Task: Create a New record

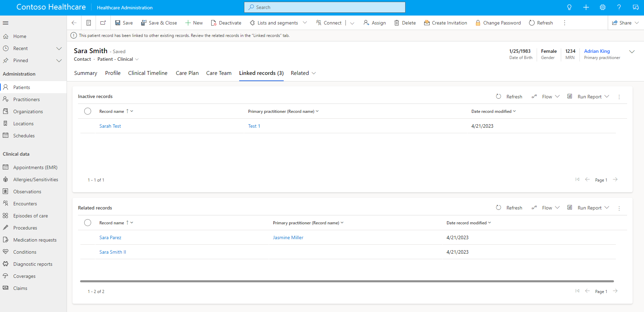Action: point(194,23)
